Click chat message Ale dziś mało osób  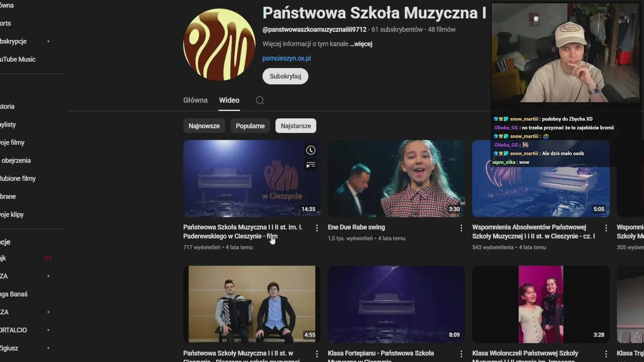[563, 153]
